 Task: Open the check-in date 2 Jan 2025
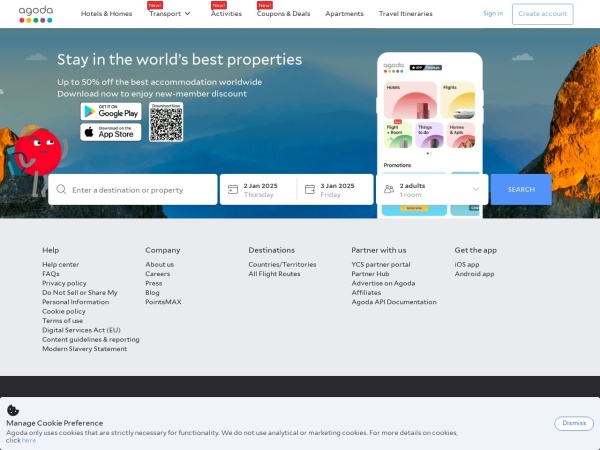tap(258, 189)
